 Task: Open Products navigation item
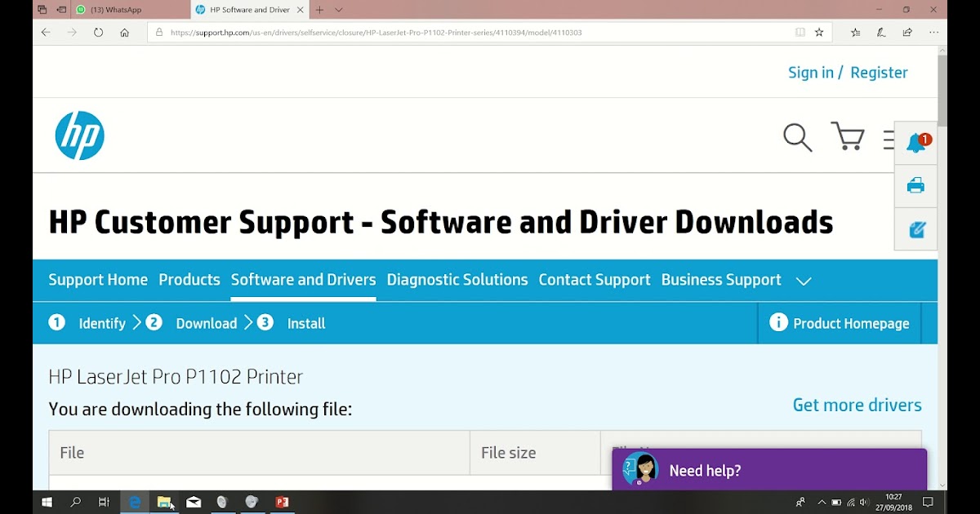pyautogui.click(x=189, y=280)
